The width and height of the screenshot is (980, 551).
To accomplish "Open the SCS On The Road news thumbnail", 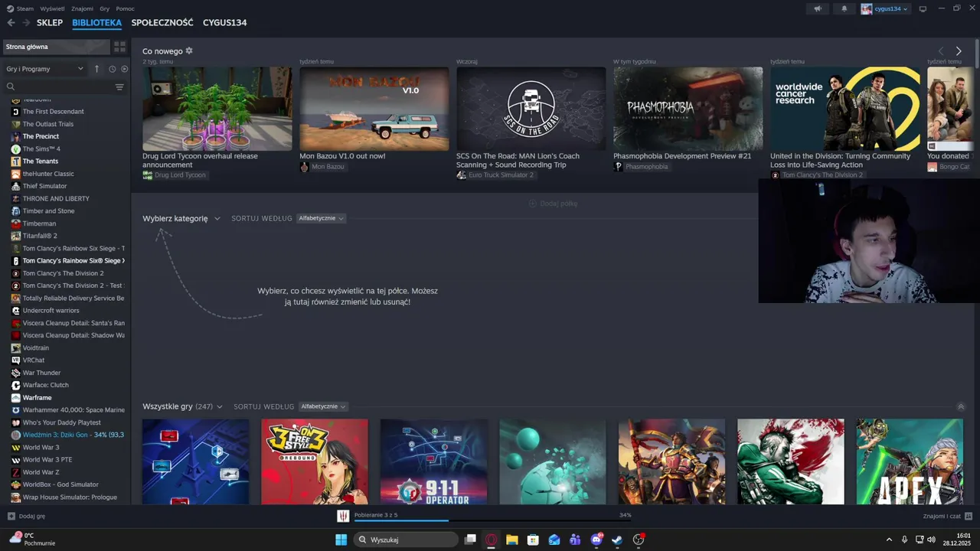I will [x=531, y=109].
